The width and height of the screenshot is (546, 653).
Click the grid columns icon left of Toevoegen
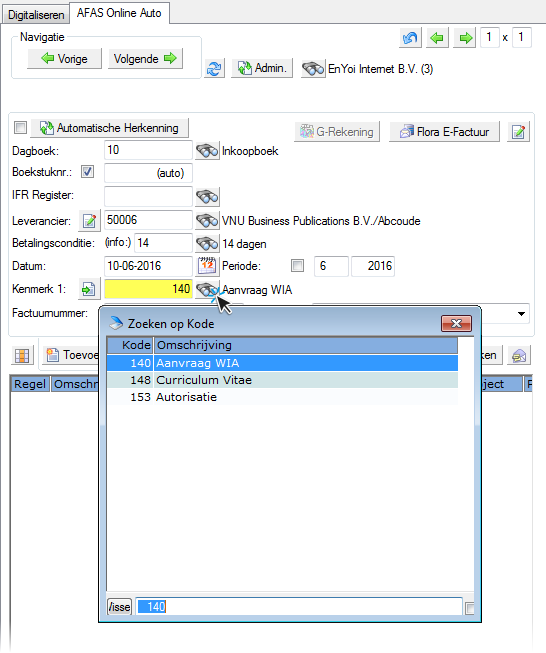[22, 355]
